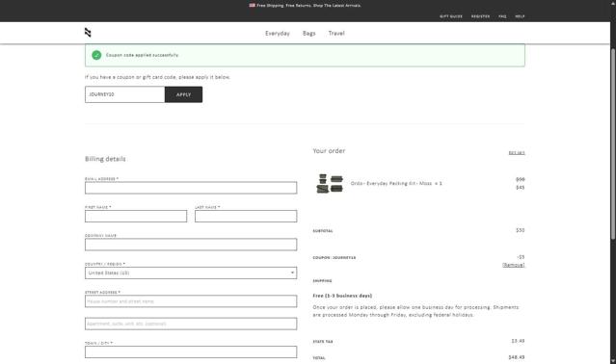This screenshot has width=616, height=364.
Task: Click the Billing details heading
Action: click(x=105, y=159)
